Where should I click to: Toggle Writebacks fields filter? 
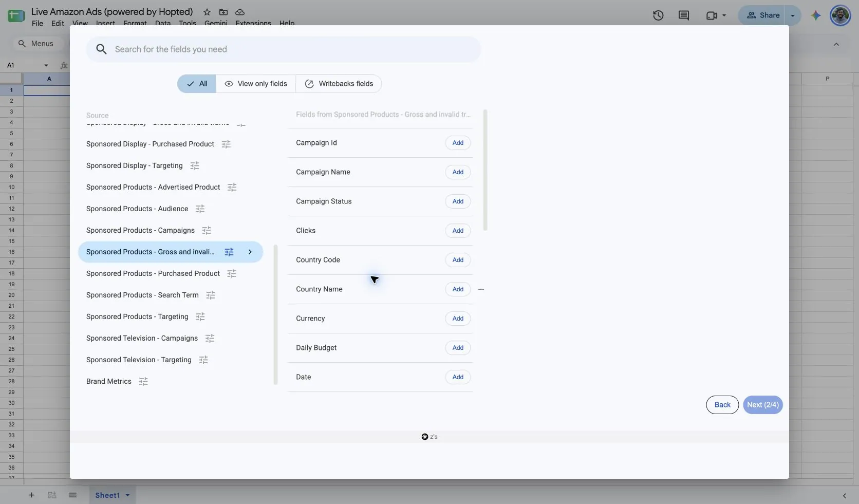click(339, 84)
